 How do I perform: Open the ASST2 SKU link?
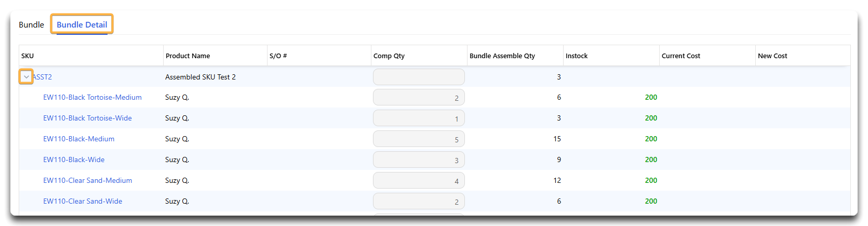(x=43, y=77)
